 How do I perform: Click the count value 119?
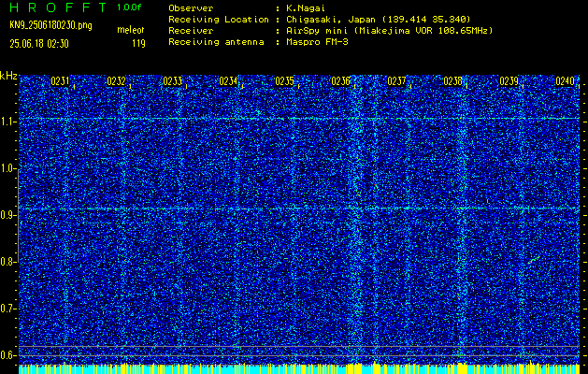[138, 44]
